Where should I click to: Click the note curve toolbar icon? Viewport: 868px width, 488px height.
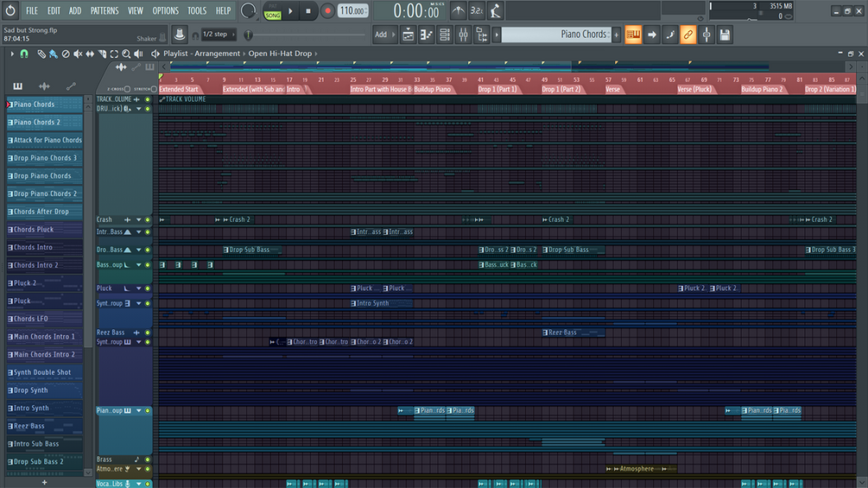point(670,35)
